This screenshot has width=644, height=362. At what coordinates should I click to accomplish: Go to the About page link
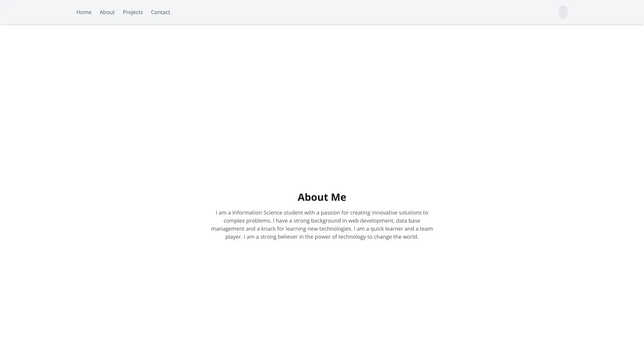107,12
